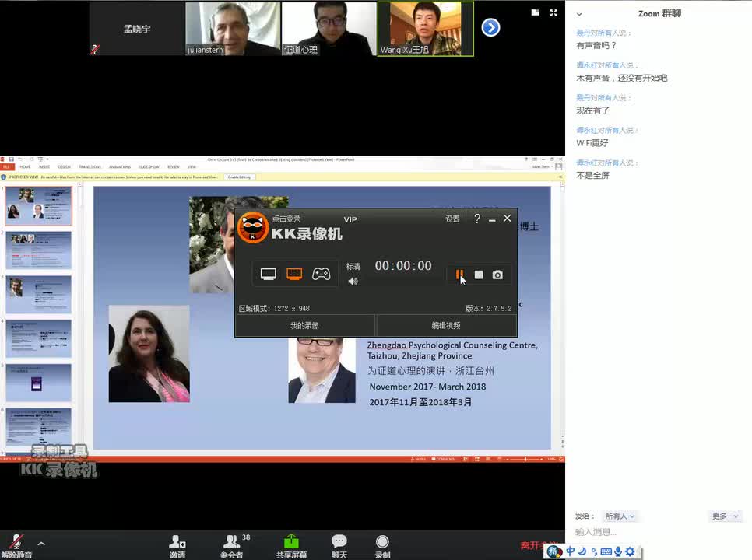The height and width of the screenshot is (560, 752).
Task: Open INSERT tab in PowerPoint ribbon
Action: 44,166
